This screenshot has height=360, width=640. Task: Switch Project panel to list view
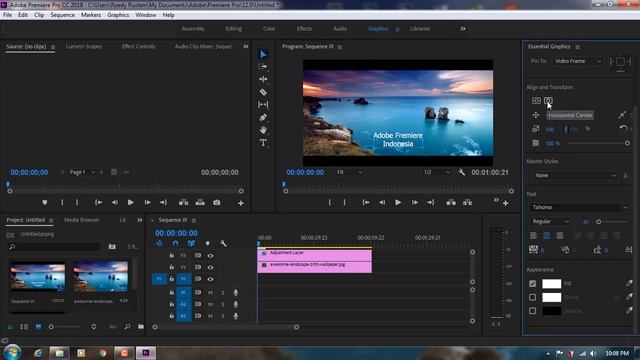point(24,327)
